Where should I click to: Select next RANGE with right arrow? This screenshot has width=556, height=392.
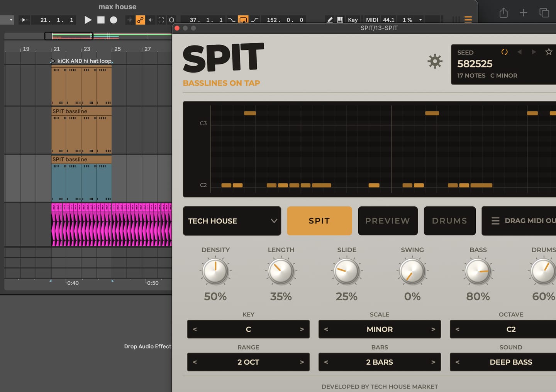coord(302,362)
